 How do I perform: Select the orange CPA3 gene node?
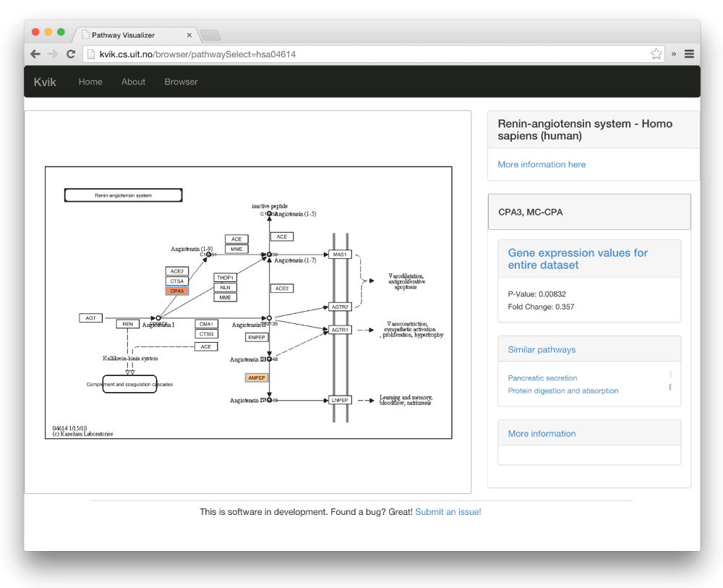coord(177,291)
